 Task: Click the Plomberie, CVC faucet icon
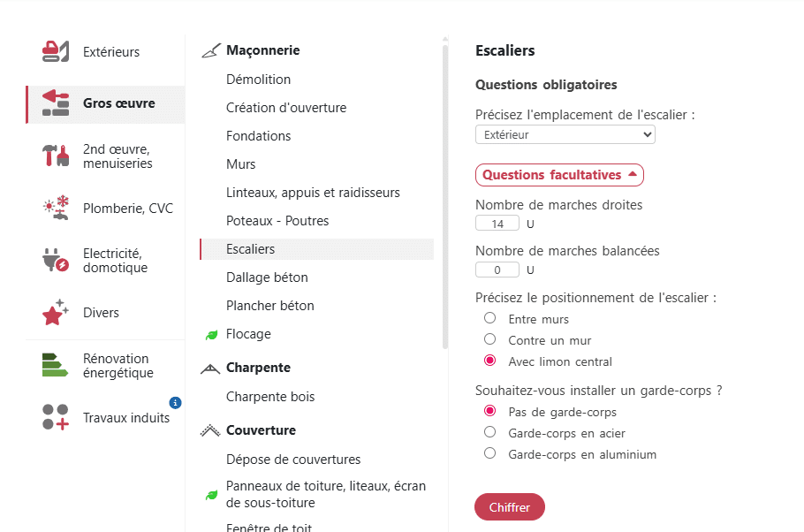coord(56,209)
